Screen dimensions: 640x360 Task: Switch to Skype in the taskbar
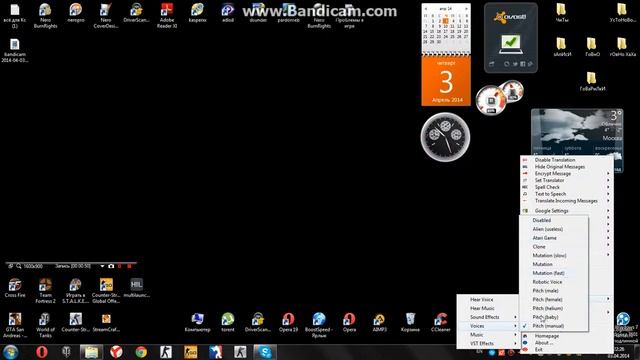pyautogui.click(x=265, y=352)
